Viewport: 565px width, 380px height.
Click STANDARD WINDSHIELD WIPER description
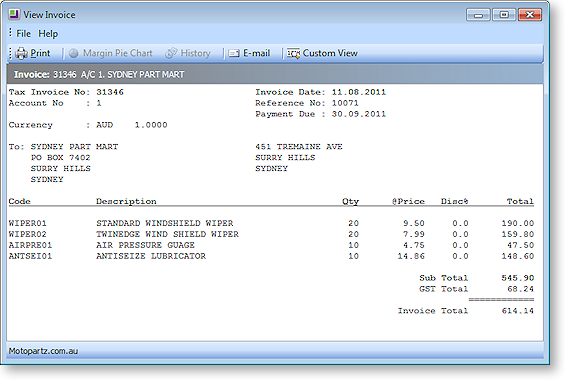point(165,223)
